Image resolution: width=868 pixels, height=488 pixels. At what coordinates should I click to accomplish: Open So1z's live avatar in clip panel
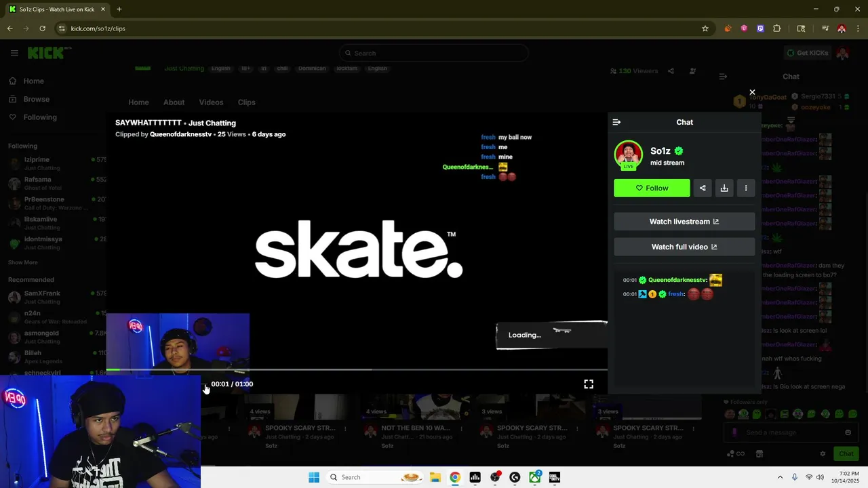tap(629, 155)
